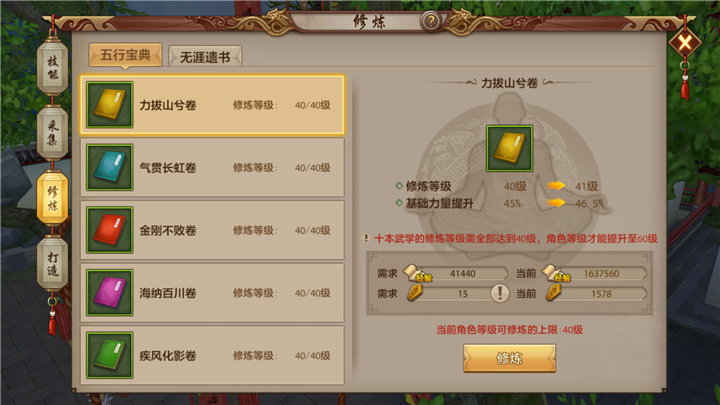Select the 修炼 lantern sidebar tab

52,198
